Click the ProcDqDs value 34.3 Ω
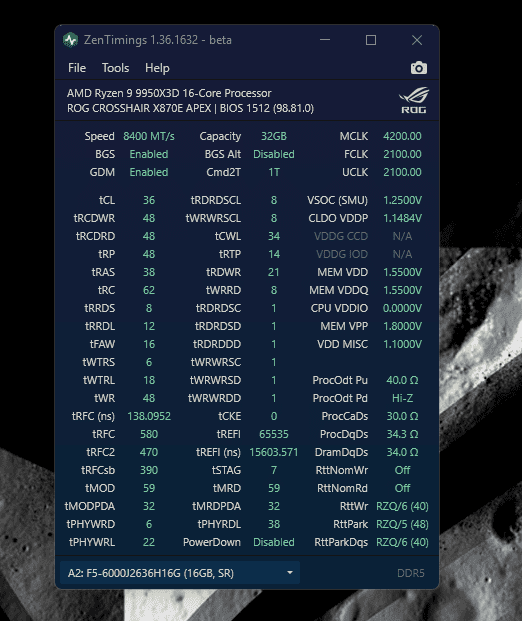The width and height of the screenshot is (522, 621). pos(402,434)
